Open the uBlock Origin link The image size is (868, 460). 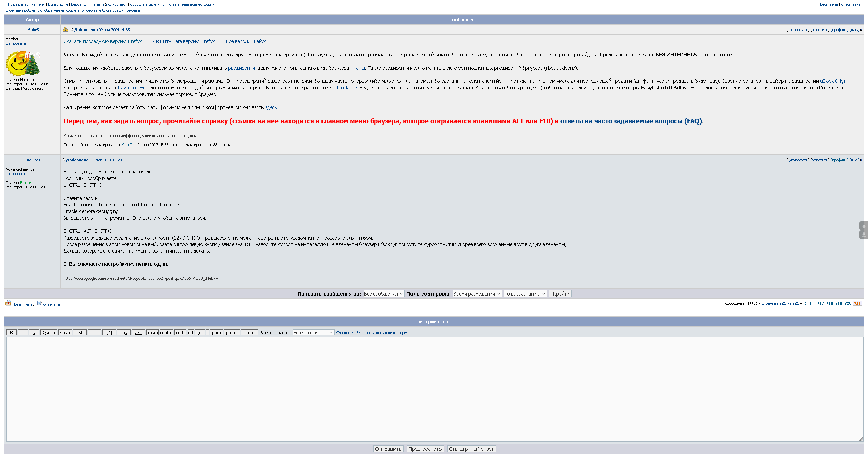click(833, 81)
